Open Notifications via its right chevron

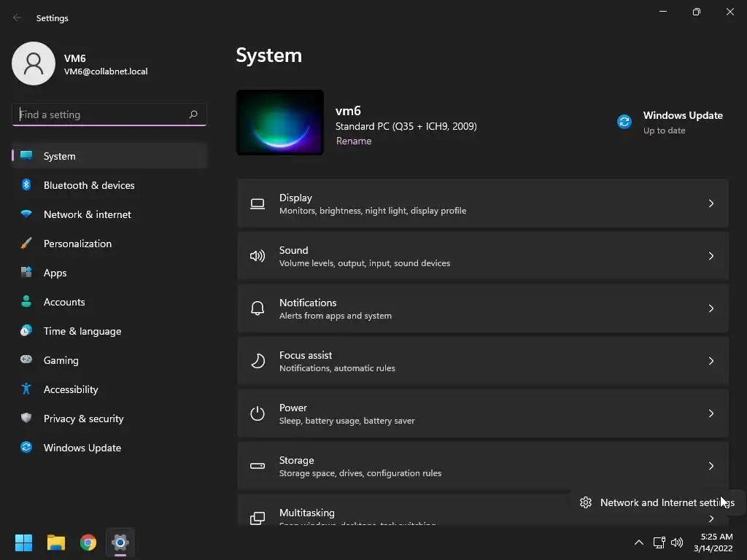coord(711,308)
